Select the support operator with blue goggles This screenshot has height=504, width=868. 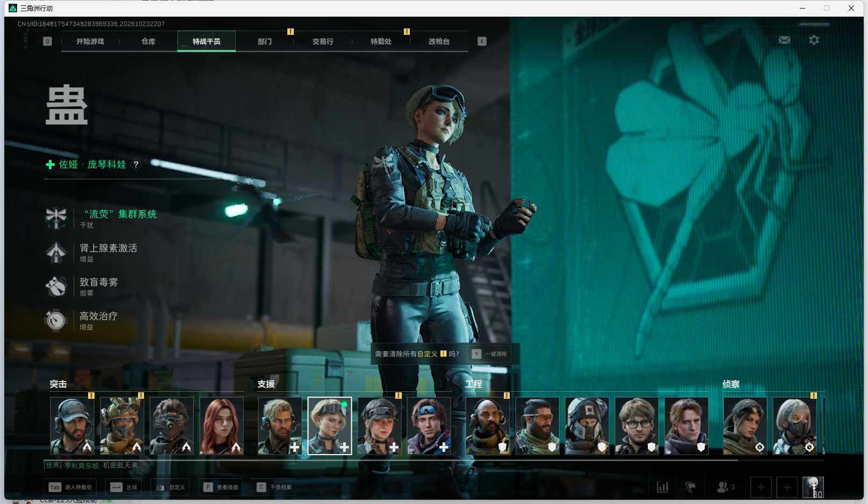(x=429, y=426)
